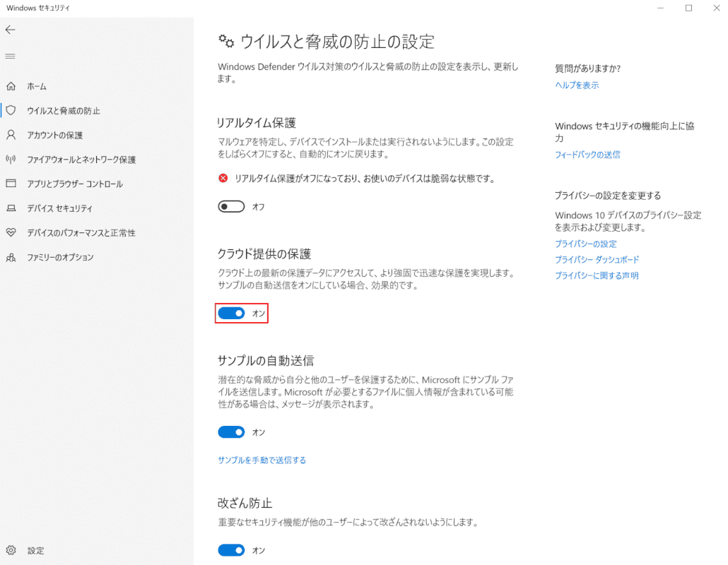Click the firewall antenna icon
The width and height of the screenshot is (728, 565).
(x=11, y=159)
